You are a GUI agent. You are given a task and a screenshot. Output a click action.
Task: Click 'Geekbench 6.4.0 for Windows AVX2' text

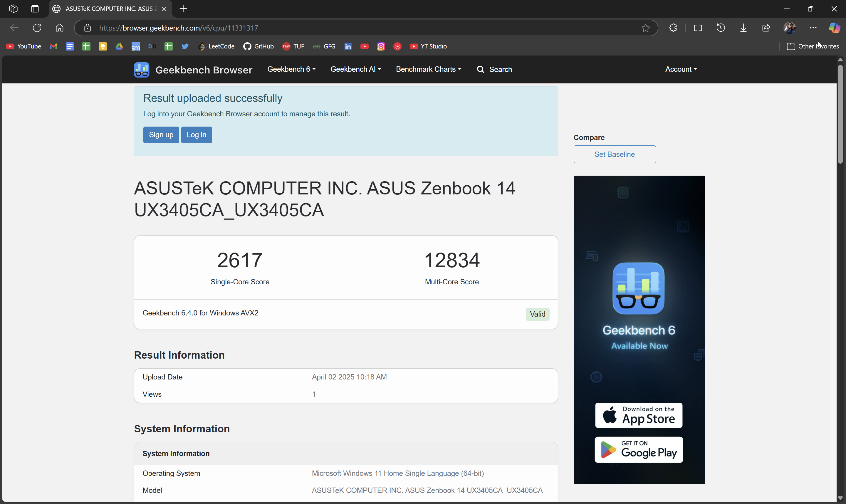point(200,313)
